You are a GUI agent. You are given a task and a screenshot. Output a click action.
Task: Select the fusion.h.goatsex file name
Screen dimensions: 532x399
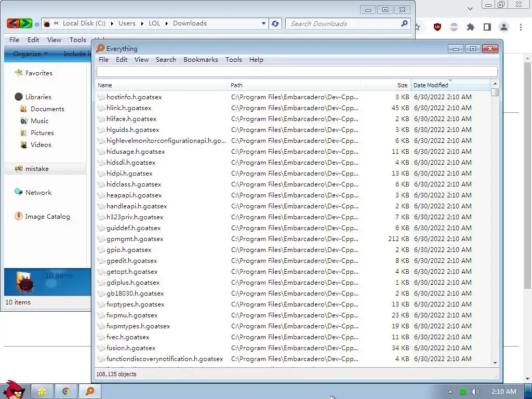pos(130,348)
